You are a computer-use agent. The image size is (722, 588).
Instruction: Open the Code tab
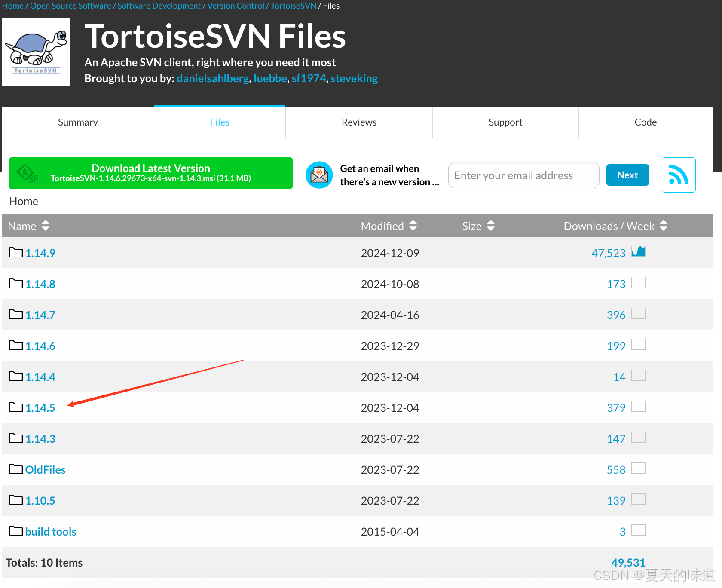(x=646, y=122)
